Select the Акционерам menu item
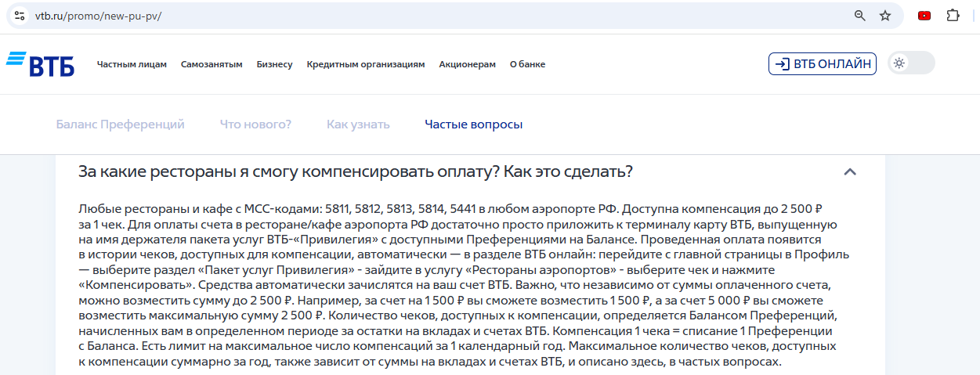The width and height of the screenshot is (980, 375). [x=468, y=64]
